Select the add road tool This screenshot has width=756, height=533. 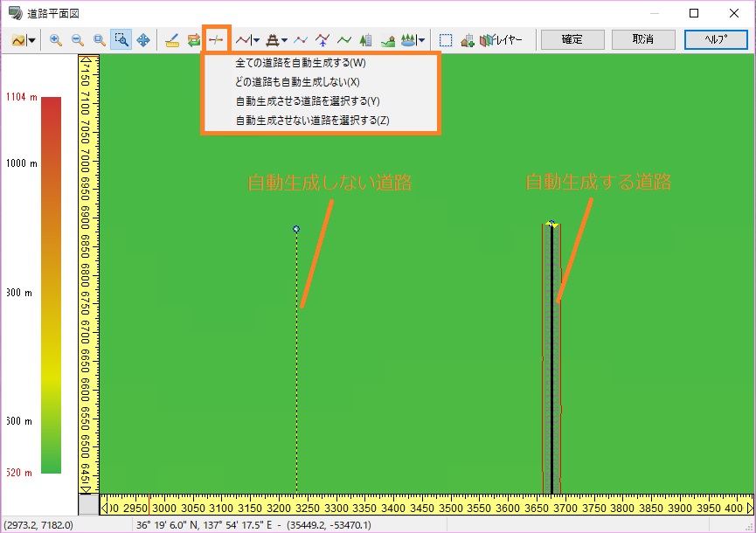click(244, 40)
